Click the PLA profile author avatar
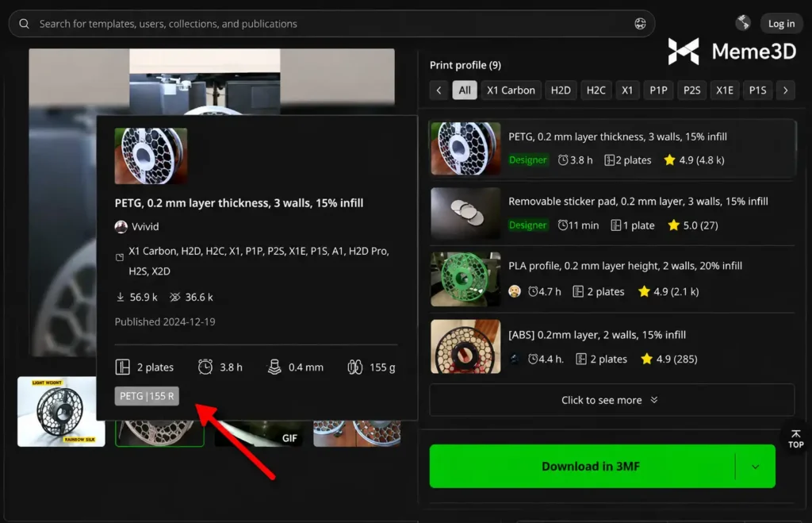Screen dimensions: 812x523 (x=514, y=291)
